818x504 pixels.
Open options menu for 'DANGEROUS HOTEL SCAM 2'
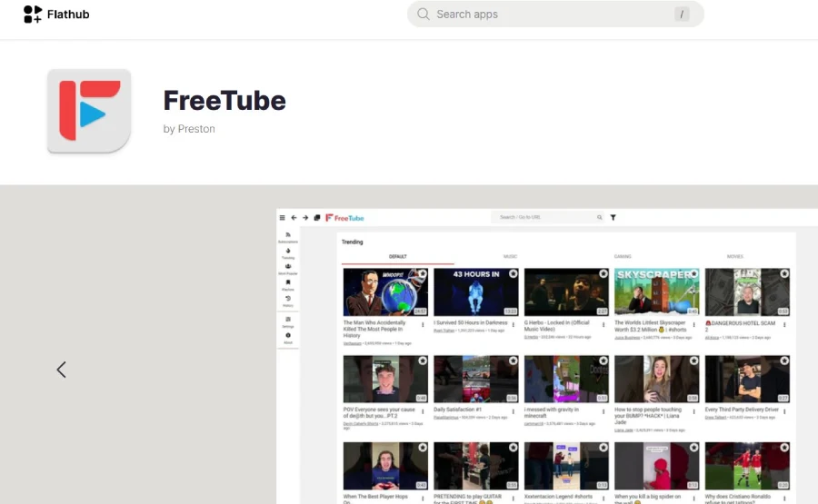pos(784,325)
